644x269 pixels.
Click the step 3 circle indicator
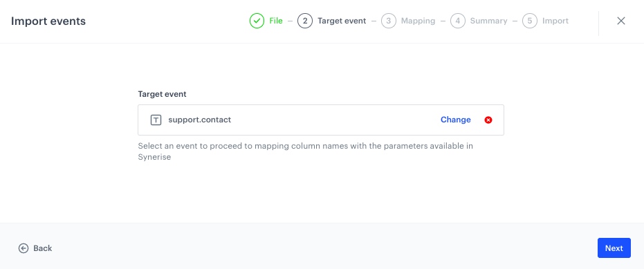[389, 21]
